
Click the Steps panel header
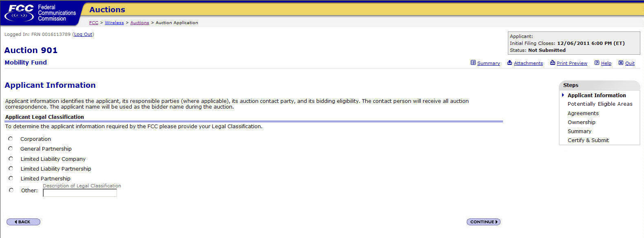click(x=599, y=85)
